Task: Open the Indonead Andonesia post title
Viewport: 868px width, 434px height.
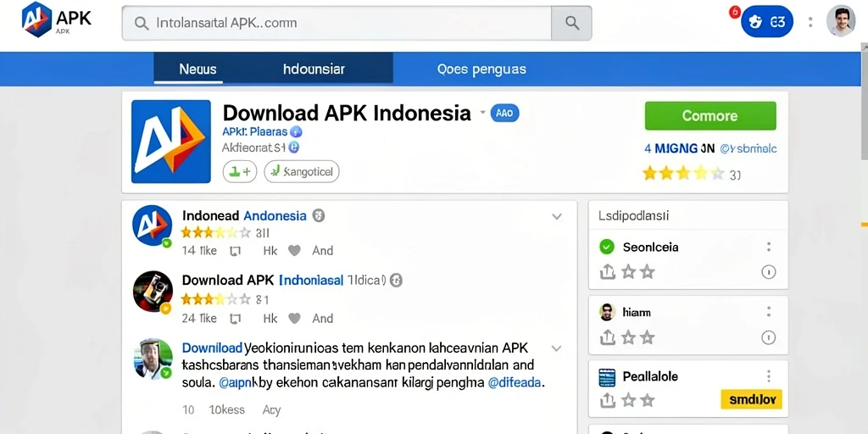Action: click(x=244, y=215)
